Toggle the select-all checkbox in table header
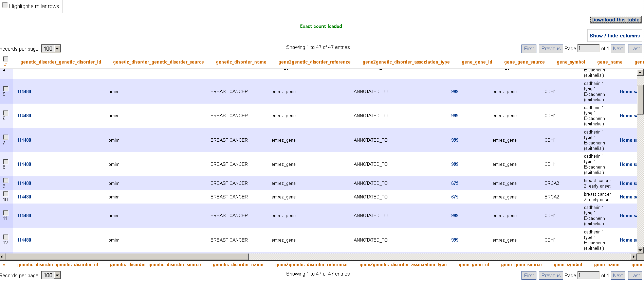 pyautogui.click(x=6, y=59)
